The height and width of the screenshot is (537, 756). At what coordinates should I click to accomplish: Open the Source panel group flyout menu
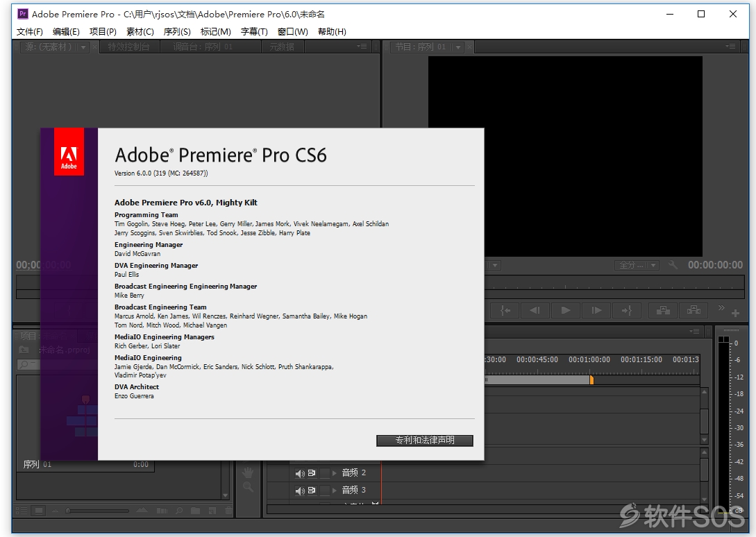[362, 46]
